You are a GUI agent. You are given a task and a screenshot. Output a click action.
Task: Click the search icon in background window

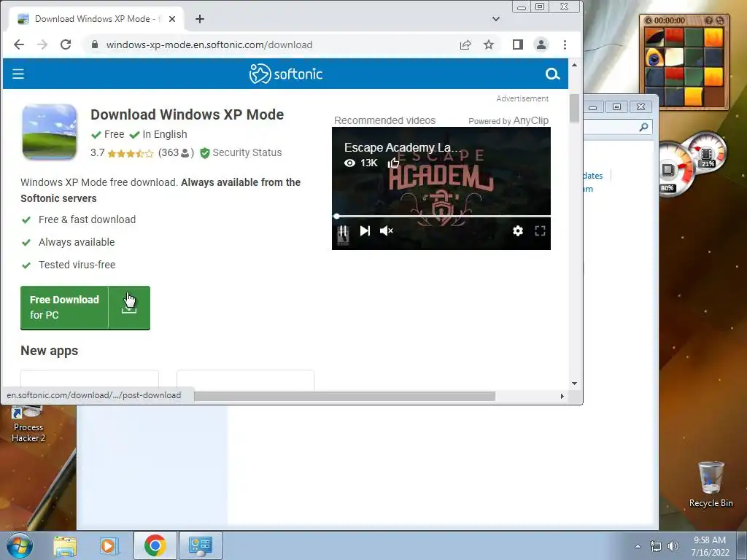click(643, 127)
